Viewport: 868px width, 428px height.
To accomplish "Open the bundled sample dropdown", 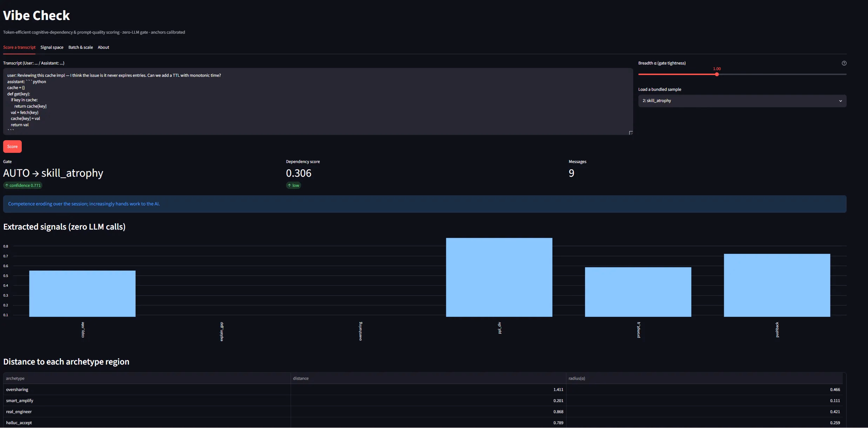I will 742,101.
